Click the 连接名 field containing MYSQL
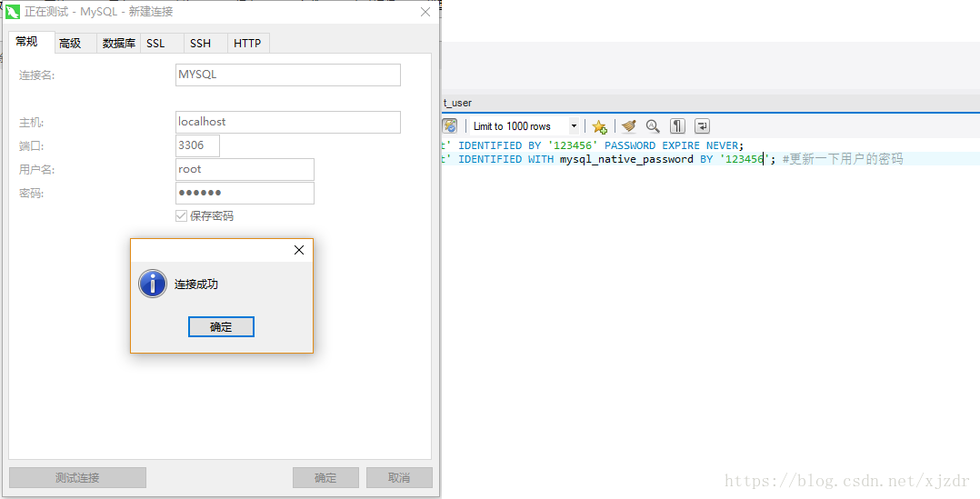Screen dimensions: 980x499 [288, 75]
